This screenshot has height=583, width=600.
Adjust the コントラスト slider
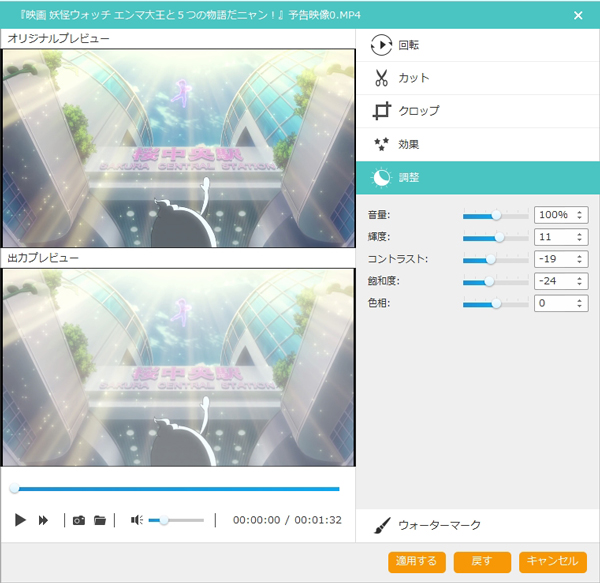(496, 260)
